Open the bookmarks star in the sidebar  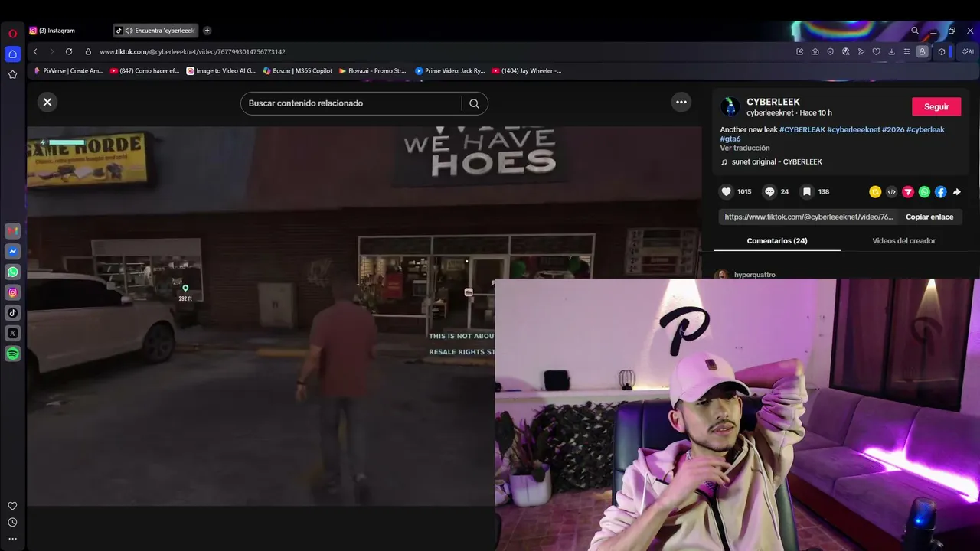[x=12, y=74]
